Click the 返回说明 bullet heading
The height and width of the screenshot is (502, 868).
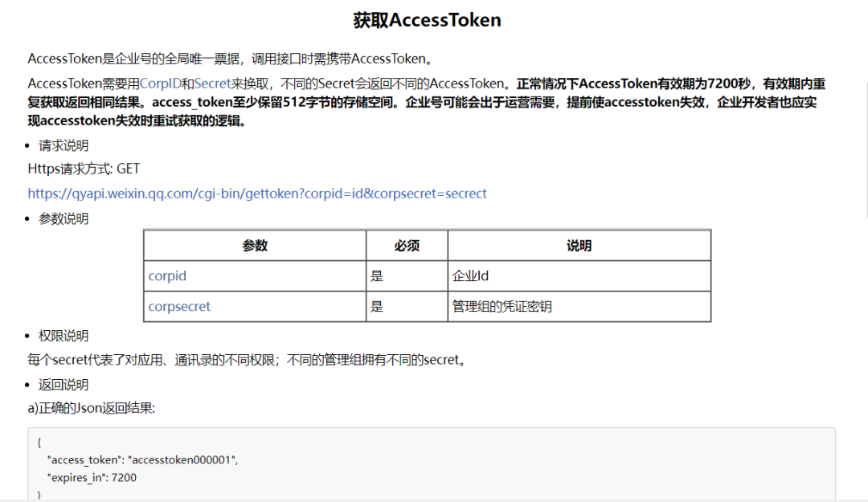pos(63,385)
